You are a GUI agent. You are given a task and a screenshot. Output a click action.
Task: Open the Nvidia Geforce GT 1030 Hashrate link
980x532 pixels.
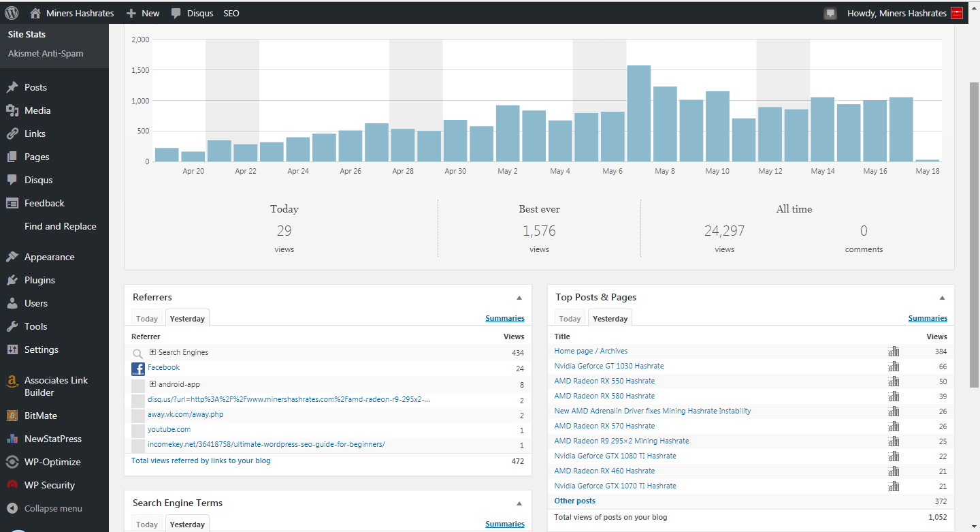608,366
